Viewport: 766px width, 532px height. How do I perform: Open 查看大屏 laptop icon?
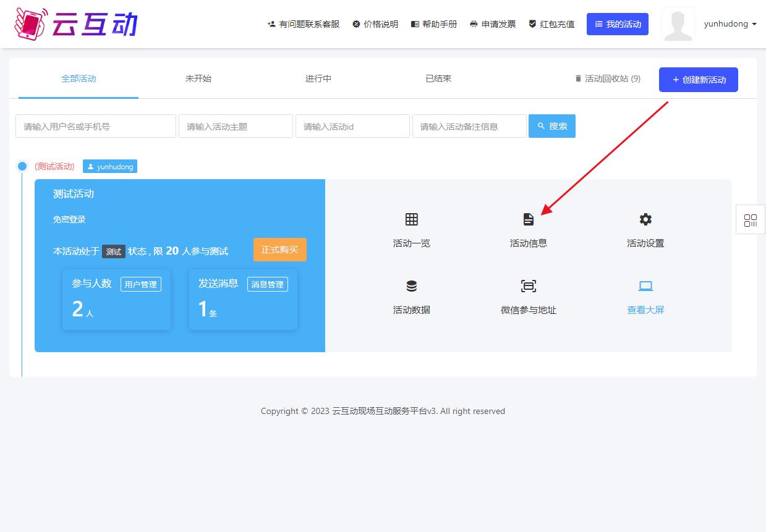[645, 286]
